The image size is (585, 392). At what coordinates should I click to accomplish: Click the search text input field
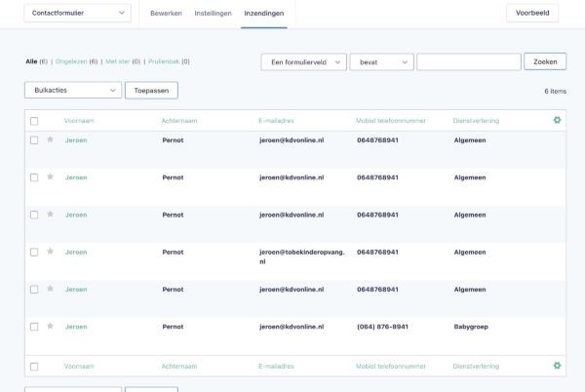pos(468,61)
